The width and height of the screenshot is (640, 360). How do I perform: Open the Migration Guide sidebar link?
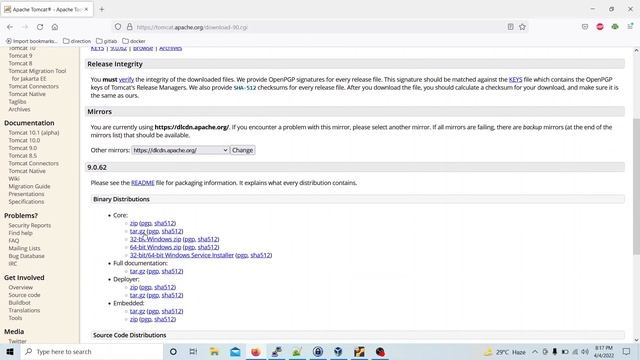tap(29, 186)
